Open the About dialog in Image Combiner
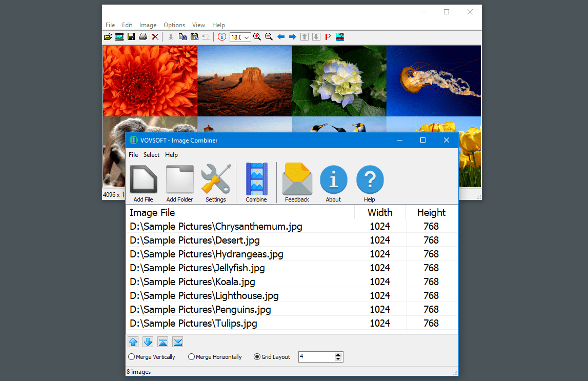Viewport: 588px width, 381px height. pyautogui.click(x=333, y=179)
